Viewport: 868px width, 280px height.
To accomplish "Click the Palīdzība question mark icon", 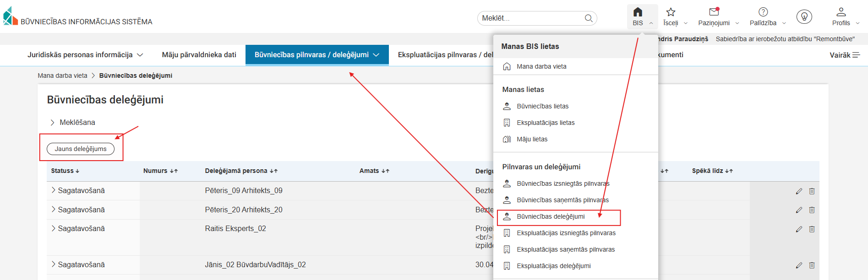I will click(x=763, y=12).
